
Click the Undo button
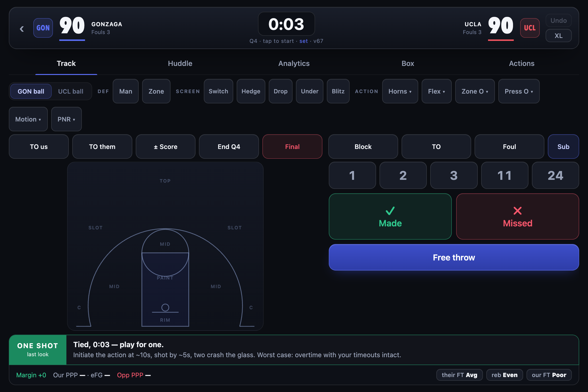coord(559,21)
